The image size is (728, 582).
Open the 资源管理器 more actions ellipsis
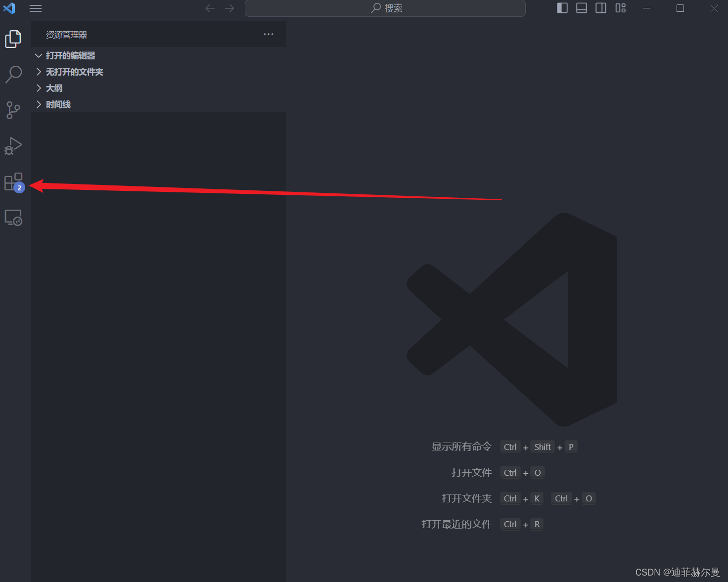[x=269, y=34]
